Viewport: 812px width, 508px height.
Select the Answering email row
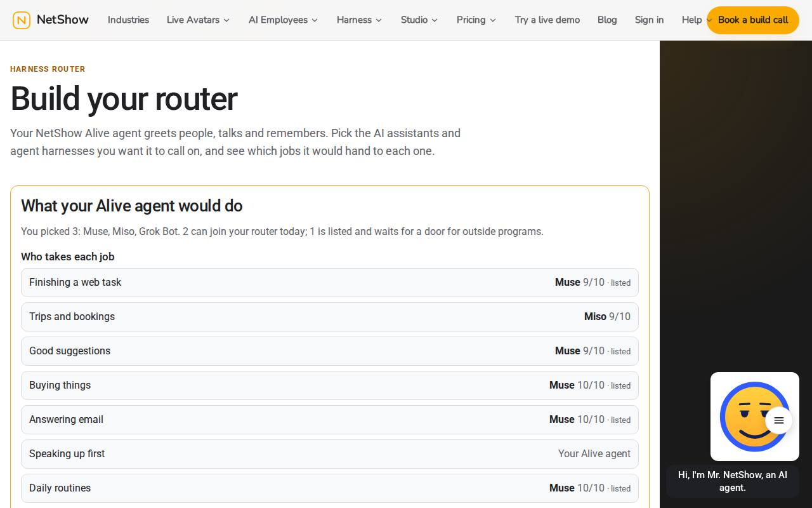pos(330,420)
